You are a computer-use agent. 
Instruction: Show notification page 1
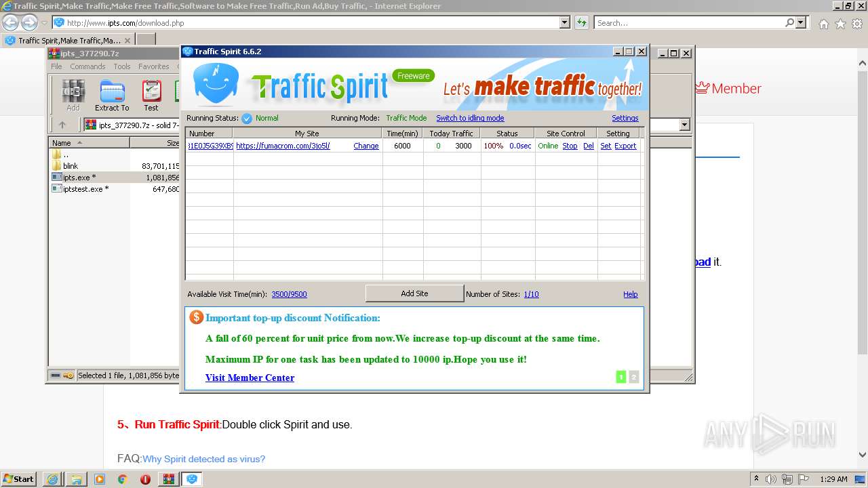point(620,377)
